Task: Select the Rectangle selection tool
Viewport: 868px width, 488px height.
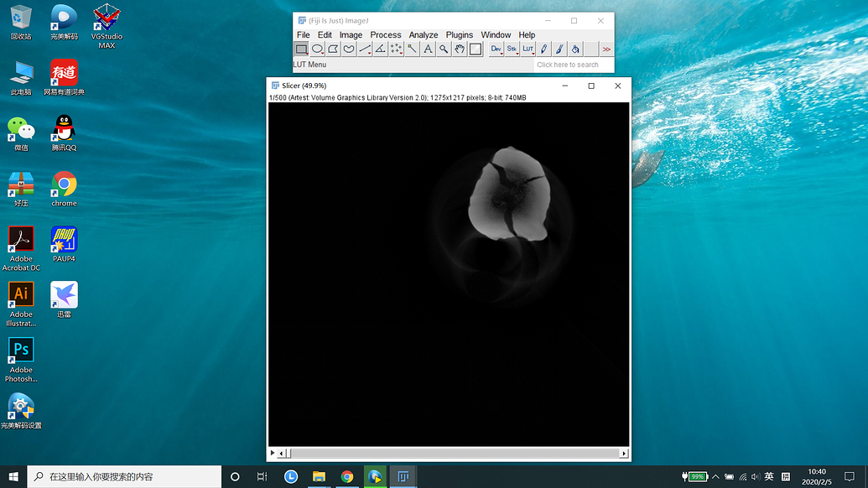Action: [302, 49]
